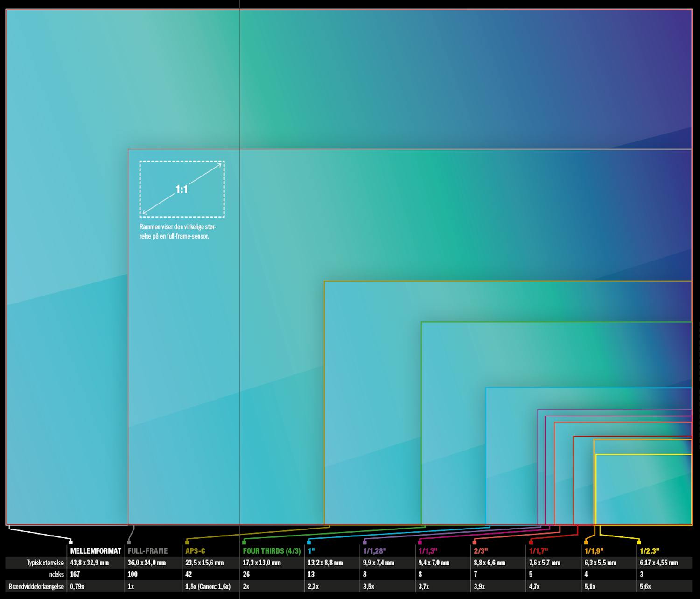Click the blue marker above the 1" label

tap(308, 543)
